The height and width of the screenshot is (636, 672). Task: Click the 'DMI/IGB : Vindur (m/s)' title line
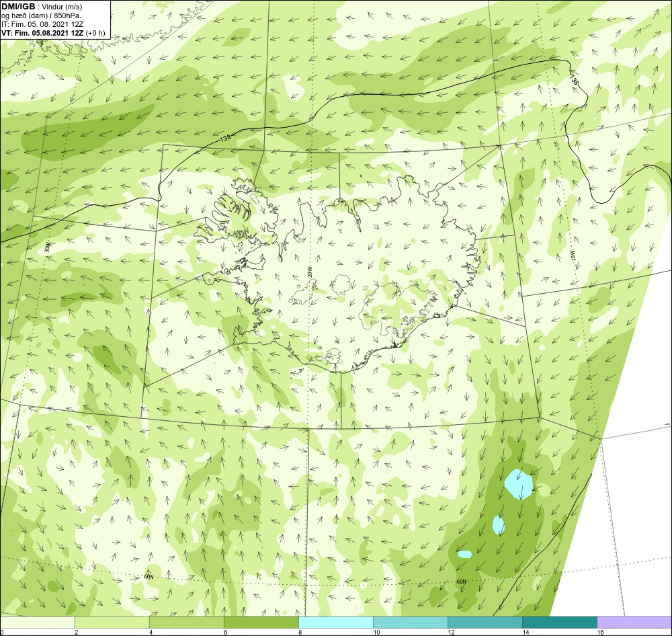tap(42, 7)
